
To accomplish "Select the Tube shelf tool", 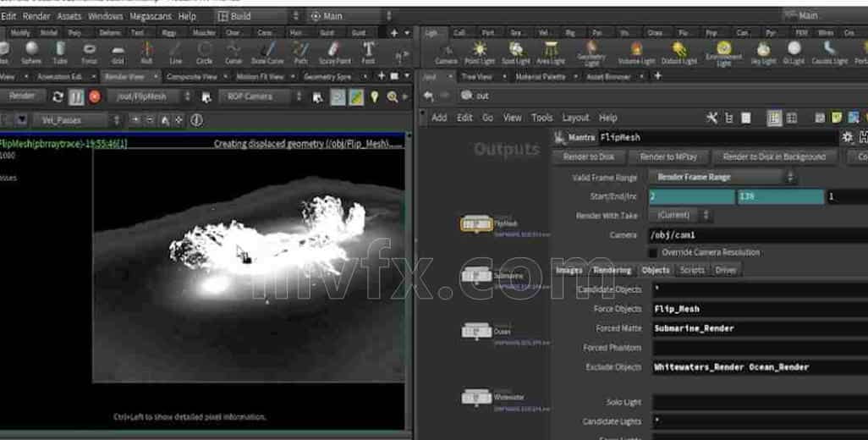I will 60,52.
